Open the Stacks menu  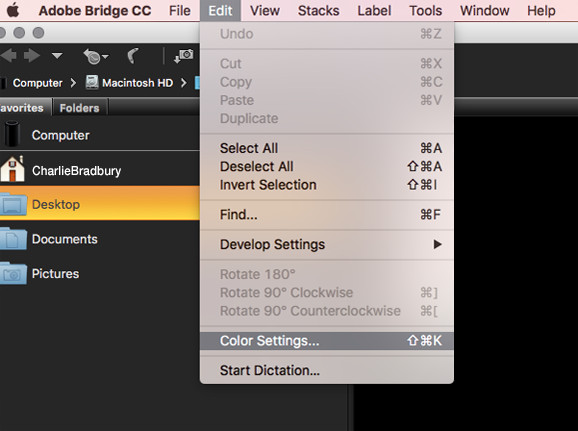(318, 10)
